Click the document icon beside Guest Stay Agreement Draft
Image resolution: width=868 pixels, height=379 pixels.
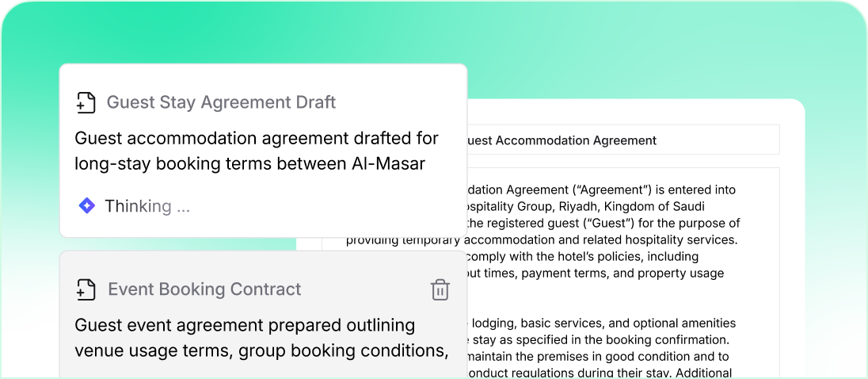86,103
